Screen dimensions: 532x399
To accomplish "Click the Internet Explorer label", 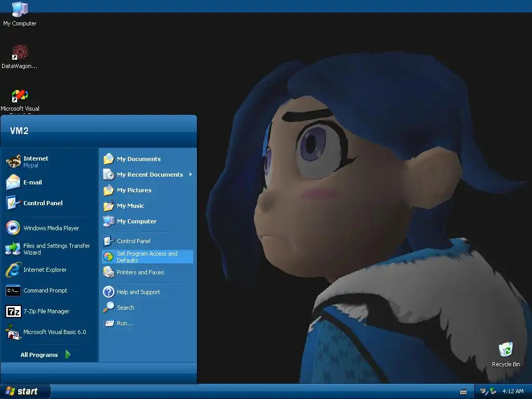I will [x=45, y=270].
